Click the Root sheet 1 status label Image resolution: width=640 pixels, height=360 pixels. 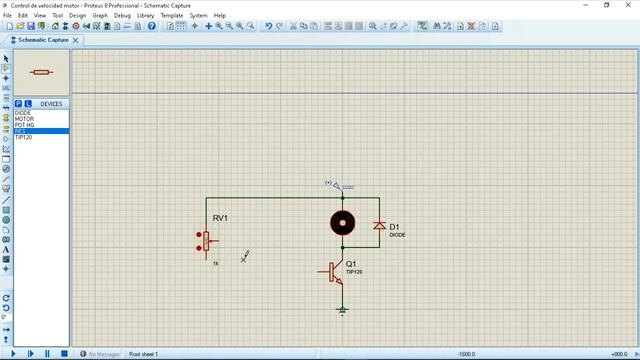tap(143, 354)
